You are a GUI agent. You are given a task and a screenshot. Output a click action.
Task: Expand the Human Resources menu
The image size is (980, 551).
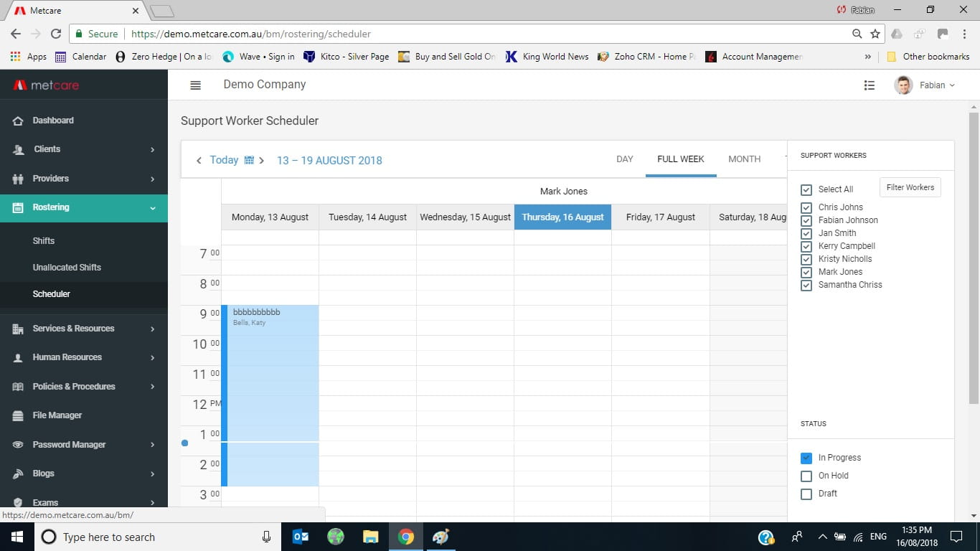point(84,357)
